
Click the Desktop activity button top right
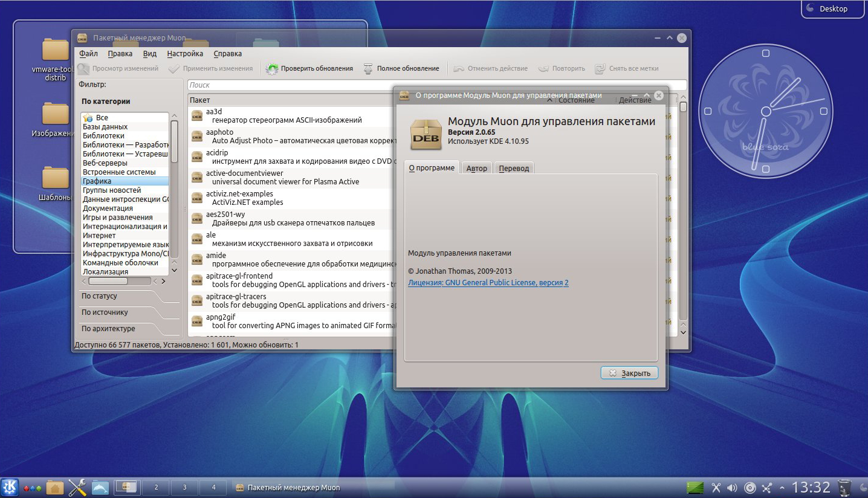point(834,8)
